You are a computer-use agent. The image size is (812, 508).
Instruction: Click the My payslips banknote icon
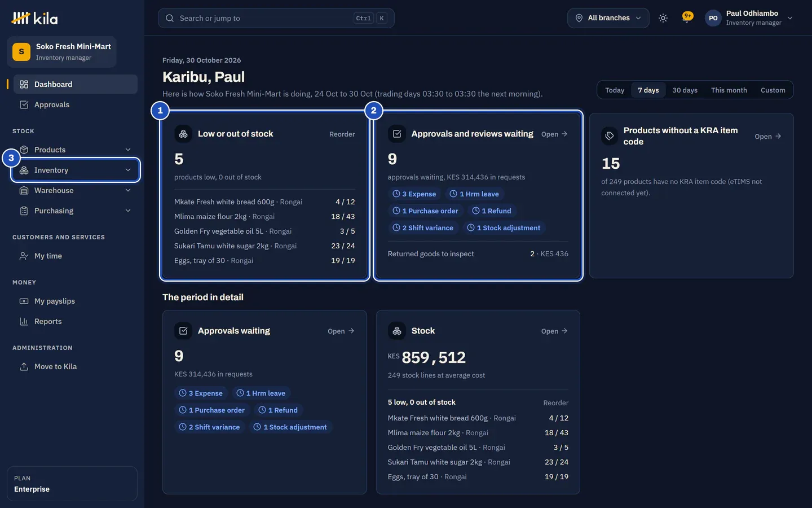click(x=24, y=301)
